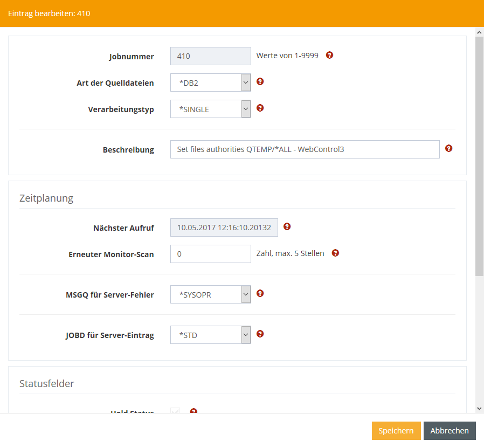The width and height of the screenshot is (484, 448).
Task: Click help icon next to Jobnummer
Action: pyautogui.click(x=330, y=55)
